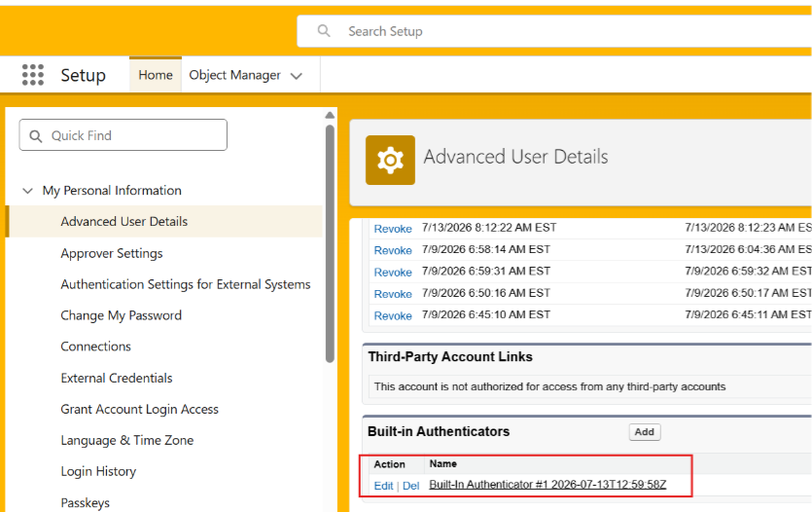Image resolution: width=812 pixels, height=512 pixels.
Task: Click the sidebar scroll-up arrow
Action: click(x=330, y=115)
